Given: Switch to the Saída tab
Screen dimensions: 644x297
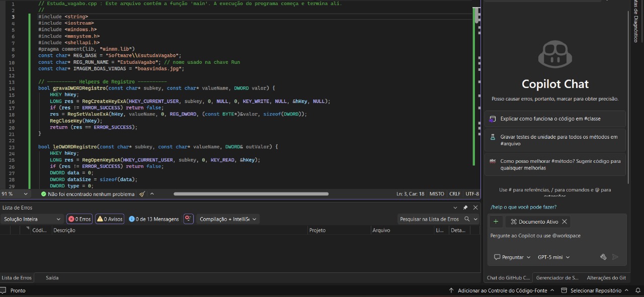Looking at the screenshot, I should click(52, 278).
